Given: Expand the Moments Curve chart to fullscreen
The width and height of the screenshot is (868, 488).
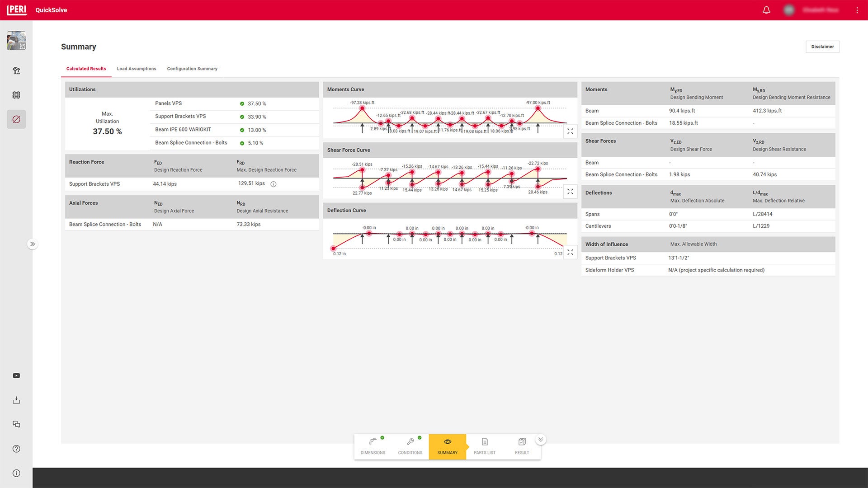Looking at the screenshot, I should (x=570, y=131).
